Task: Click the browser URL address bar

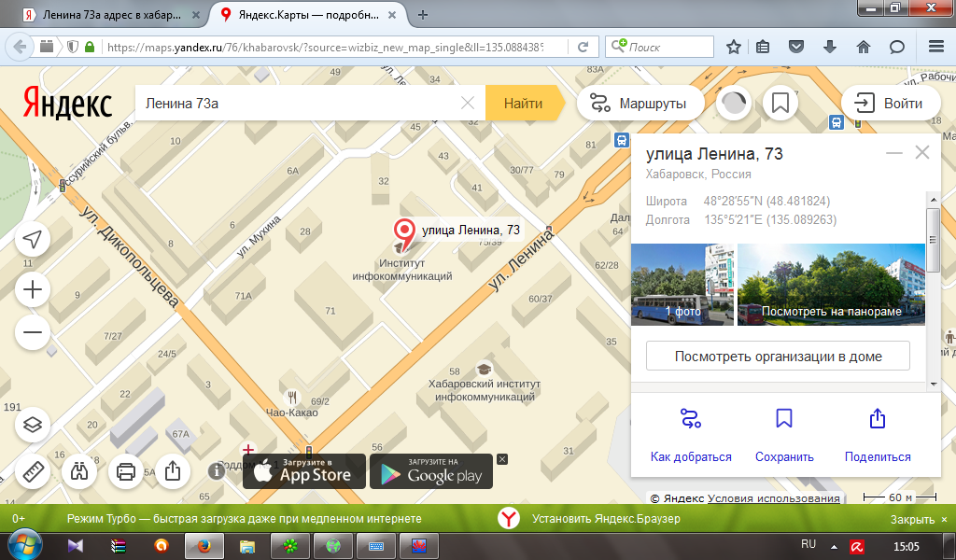Action: tap(326, 47)
